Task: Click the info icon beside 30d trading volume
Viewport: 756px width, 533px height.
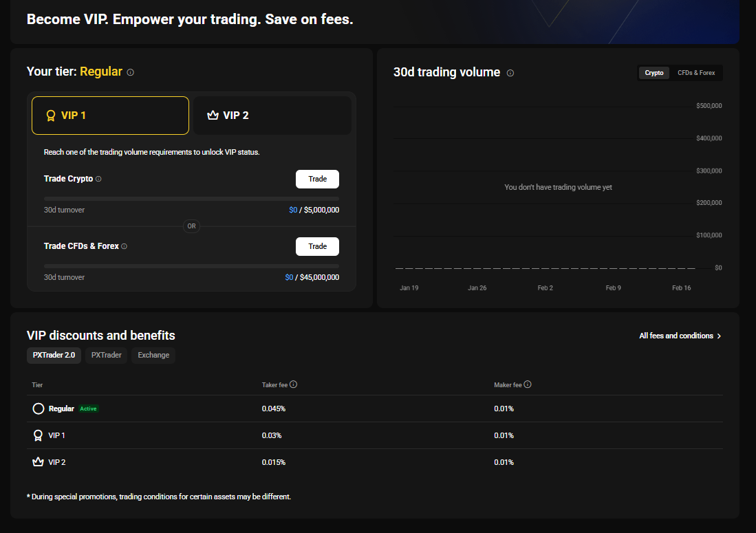Action: click(510, 73)
